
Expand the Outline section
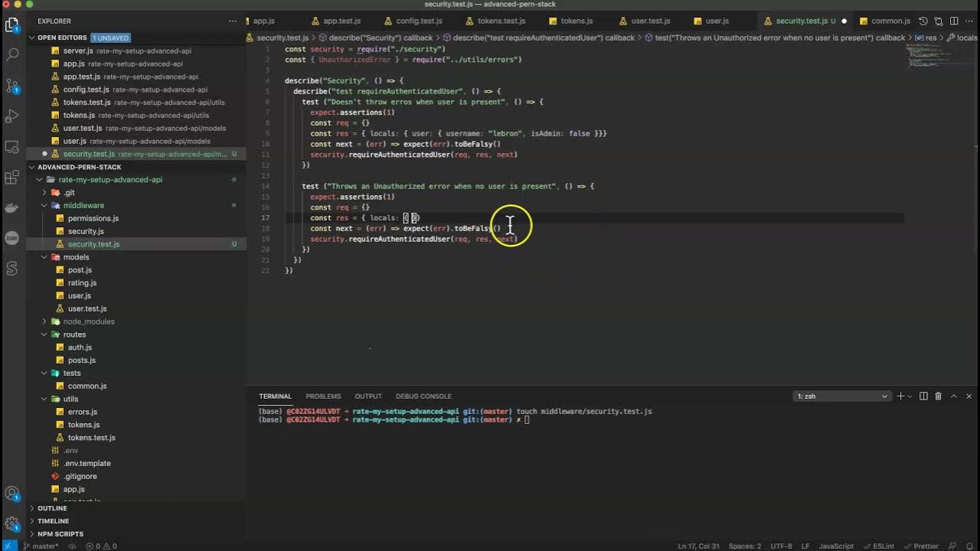52,508
